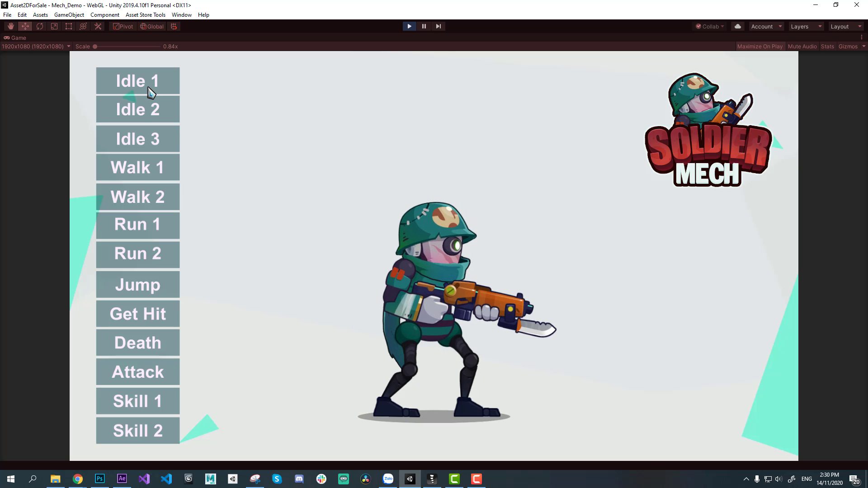
Task: Open File Explorer from the taskbar
Action: pyautogui.click(x=55, y=479)
